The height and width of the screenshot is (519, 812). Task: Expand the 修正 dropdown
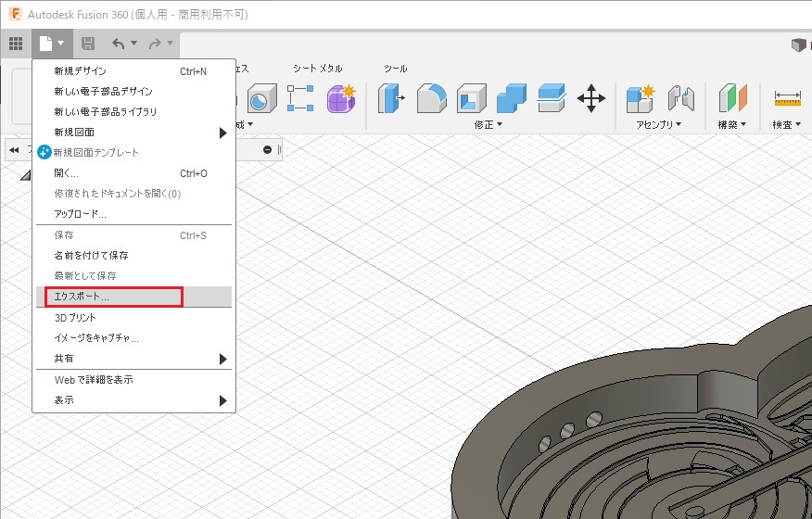pos(488,124)
